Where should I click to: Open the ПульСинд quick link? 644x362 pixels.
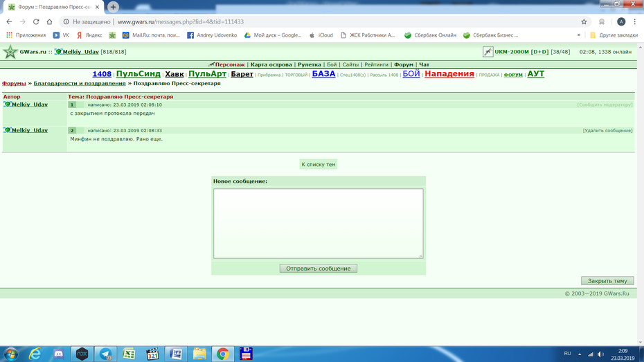pyautogui.click(x=138, y=74)
